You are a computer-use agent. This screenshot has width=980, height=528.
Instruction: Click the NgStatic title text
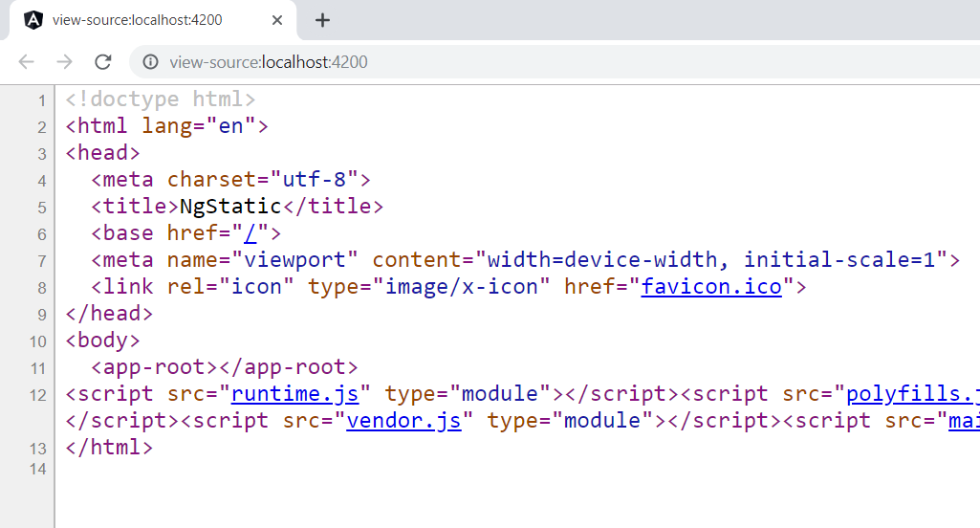pyautogui.click(x=230, y=206)
